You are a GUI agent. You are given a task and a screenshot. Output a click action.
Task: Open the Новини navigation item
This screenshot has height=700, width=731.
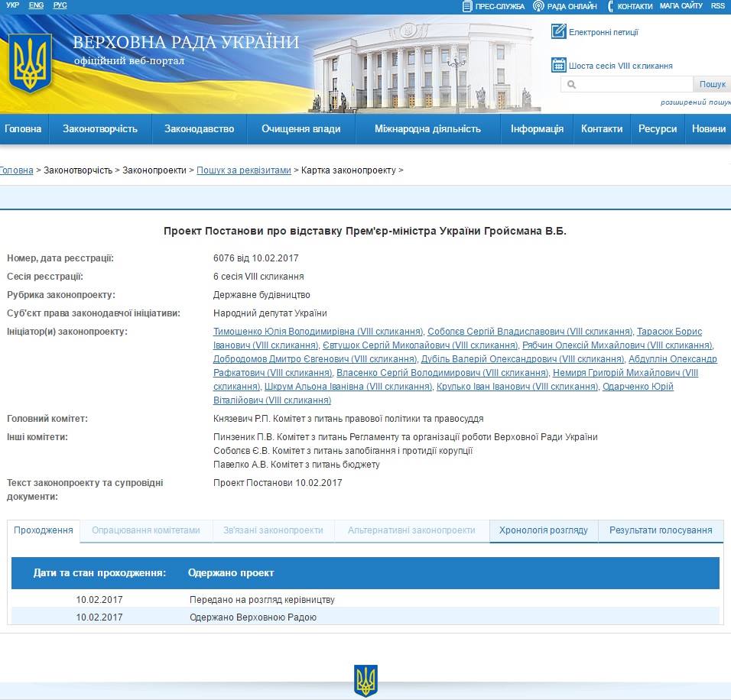[x=708, y=128]
